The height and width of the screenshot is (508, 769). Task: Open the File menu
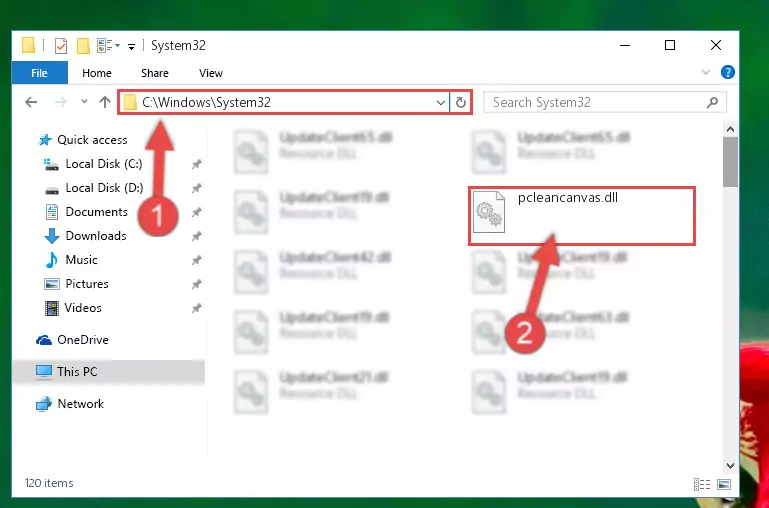[40, 73]
